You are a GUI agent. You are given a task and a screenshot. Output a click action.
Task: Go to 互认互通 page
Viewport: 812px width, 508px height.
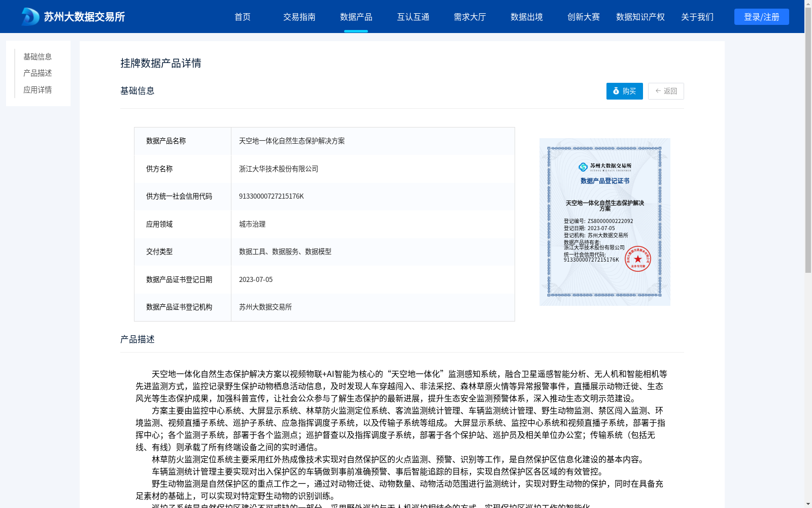[x=413, y=17]
